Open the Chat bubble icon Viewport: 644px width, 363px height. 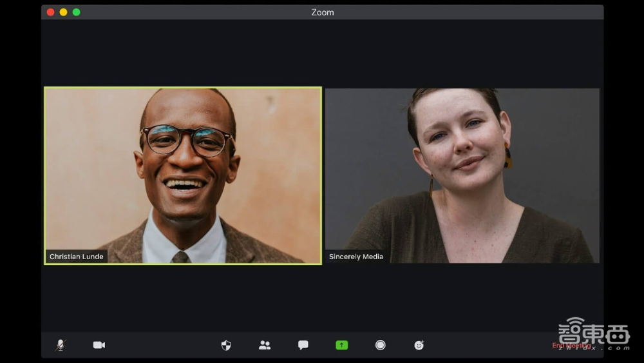303,345
